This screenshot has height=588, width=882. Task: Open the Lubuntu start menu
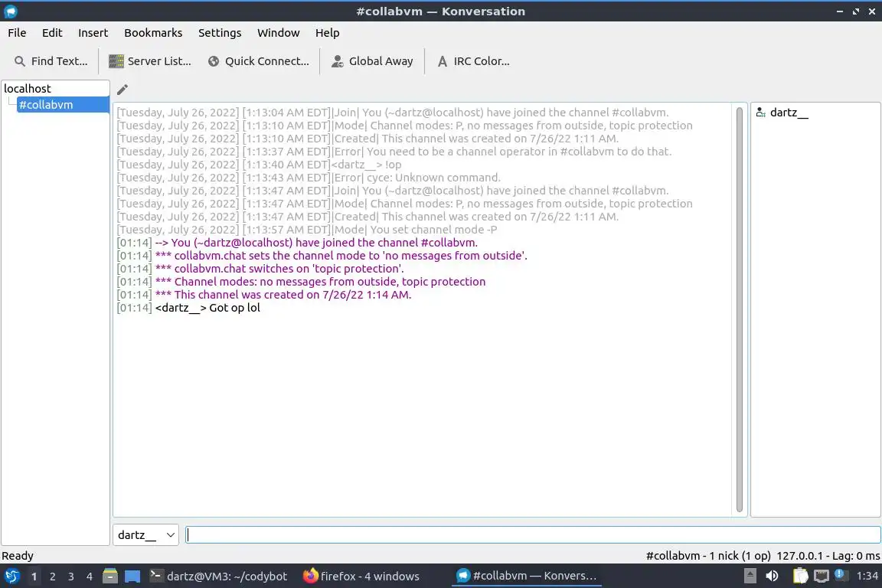tap(11, 577)
